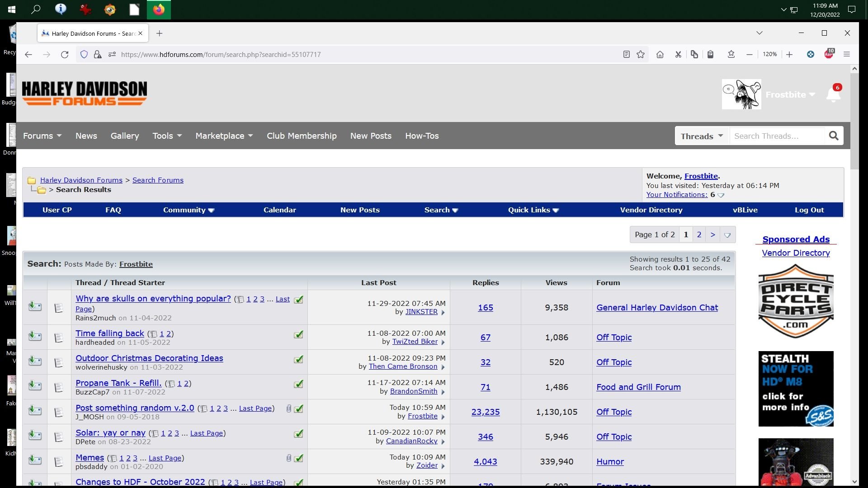The height and width of the screenshot is (488, 868).
Task: Click green checkmark on Outdoor Christmas Decorating thread
Action: point(298,360)
